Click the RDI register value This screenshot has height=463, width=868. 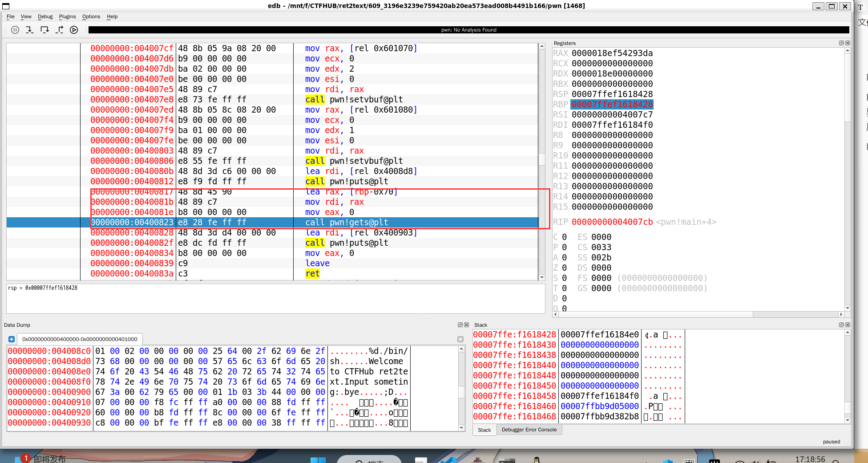tap(612, 125)
